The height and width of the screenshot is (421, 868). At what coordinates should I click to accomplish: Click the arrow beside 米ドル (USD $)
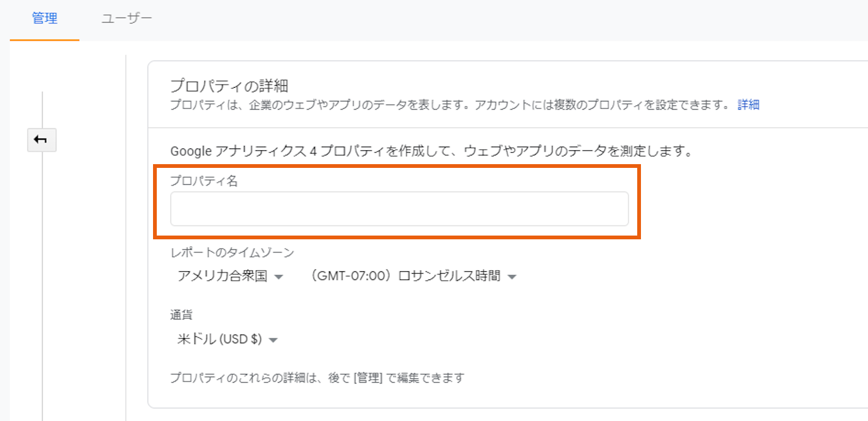pos(273,340)
